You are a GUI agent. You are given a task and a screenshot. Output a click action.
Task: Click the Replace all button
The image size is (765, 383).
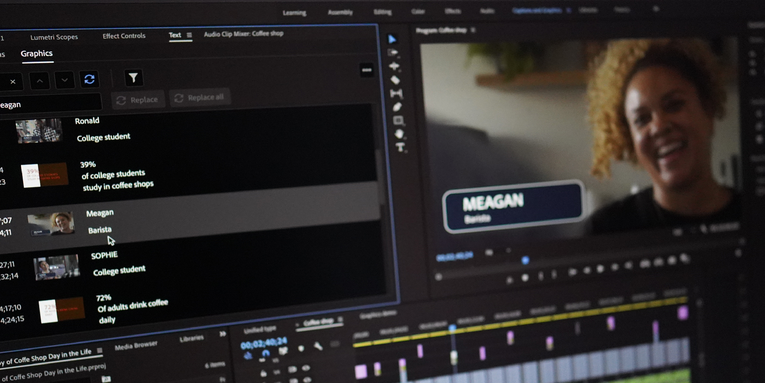[200, 98]
